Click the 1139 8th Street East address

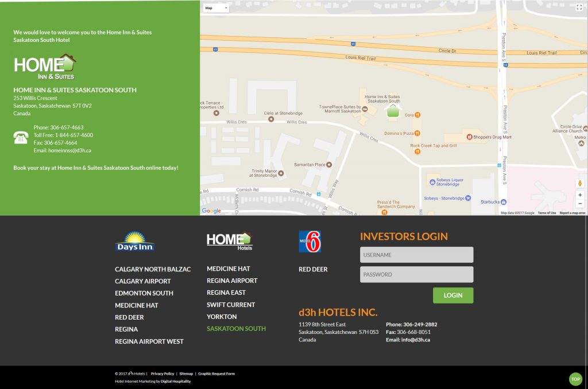[x=322, y=325]
